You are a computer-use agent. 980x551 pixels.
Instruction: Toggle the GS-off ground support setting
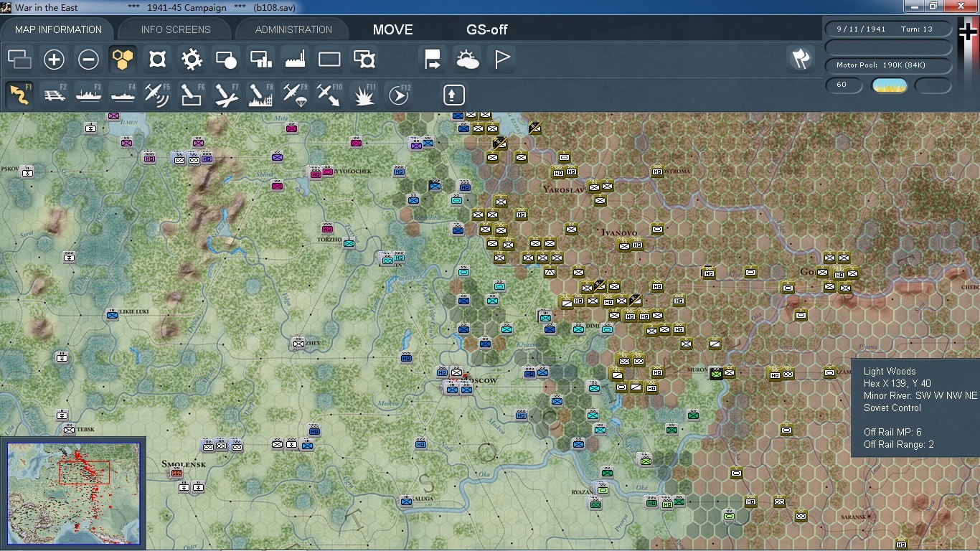[487, 29]
